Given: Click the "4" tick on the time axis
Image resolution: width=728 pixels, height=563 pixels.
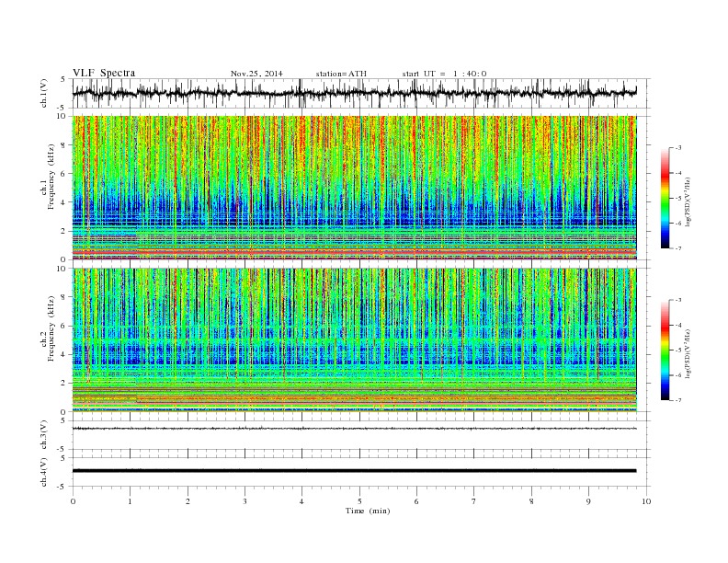Looking at the screenshot, I should pyautogui.click(x=301, y=501).
